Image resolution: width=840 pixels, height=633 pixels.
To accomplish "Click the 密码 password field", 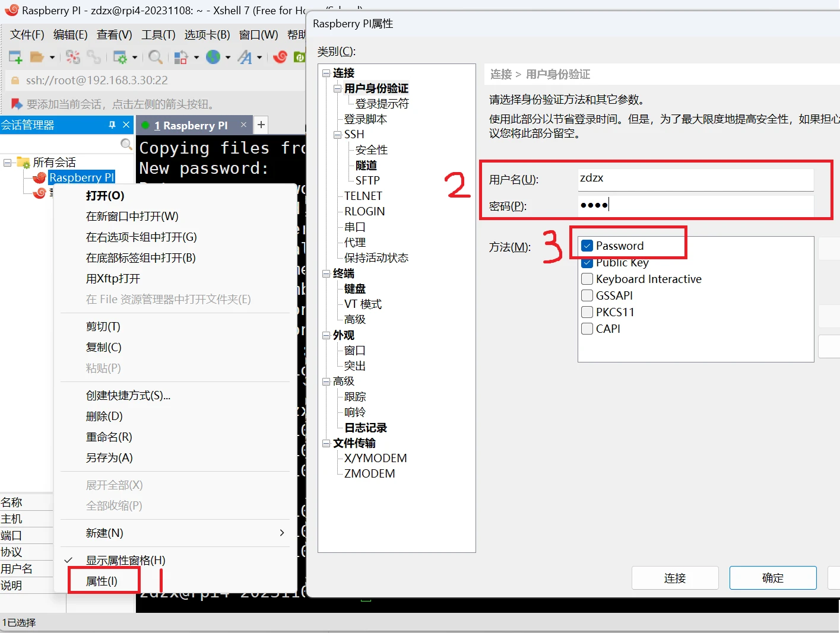I will click(x=696, y=205).
